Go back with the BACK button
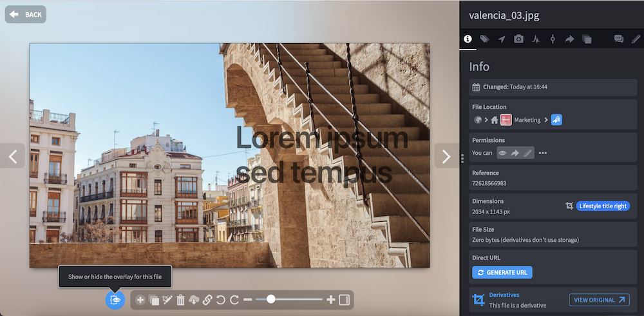Viewport: 644px width, 316px height. coord(26,14)
